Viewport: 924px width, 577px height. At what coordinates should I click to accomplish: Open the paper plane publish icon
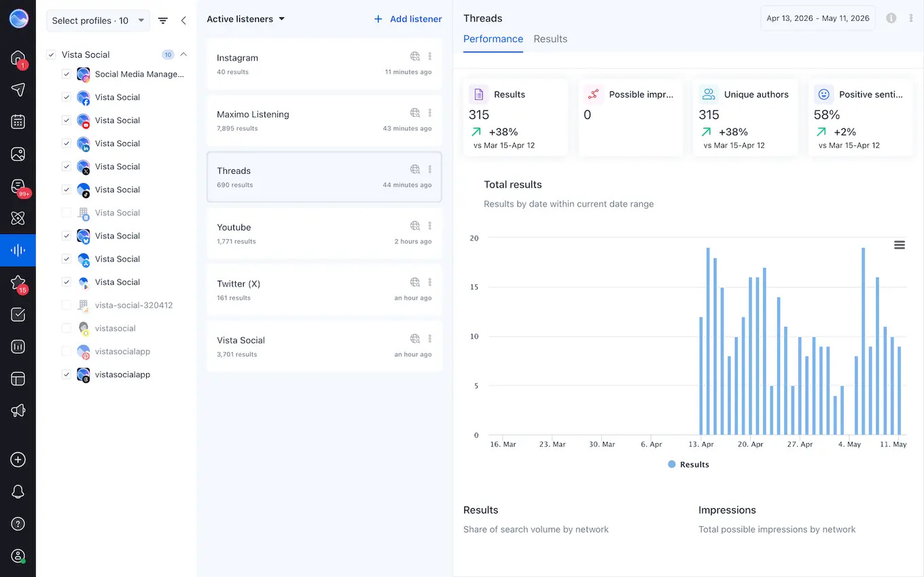point(18,90)
